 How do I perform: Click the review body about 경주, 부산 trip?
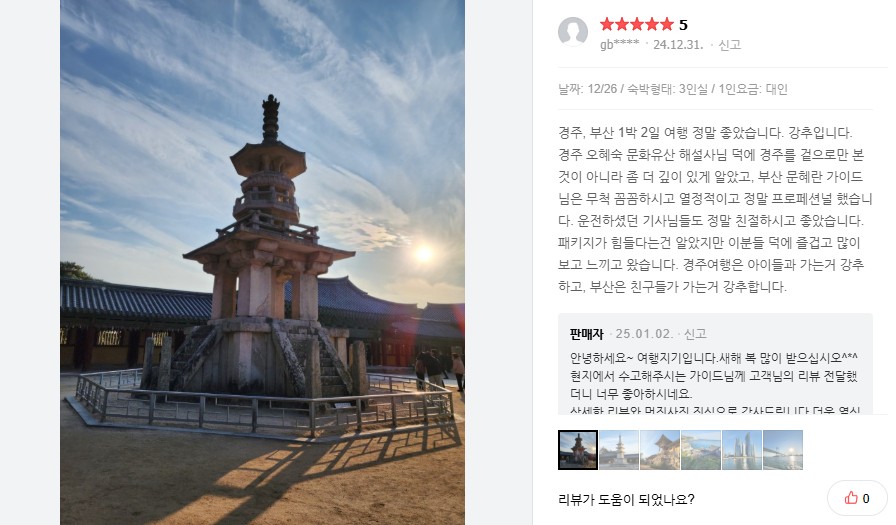pyautogui.click(x=715, y=210)
